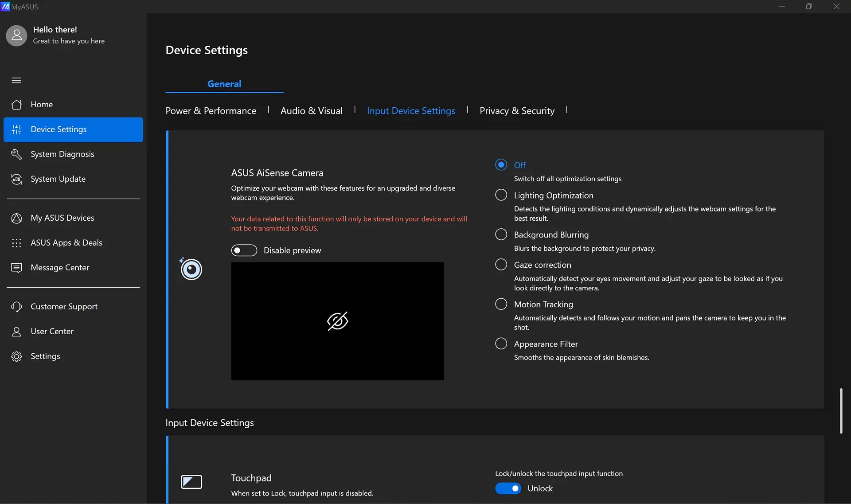The height and width of the screenshot is (504, 851).
Task: Select Appearance Filter radio button
Action: tap(501, 344)
